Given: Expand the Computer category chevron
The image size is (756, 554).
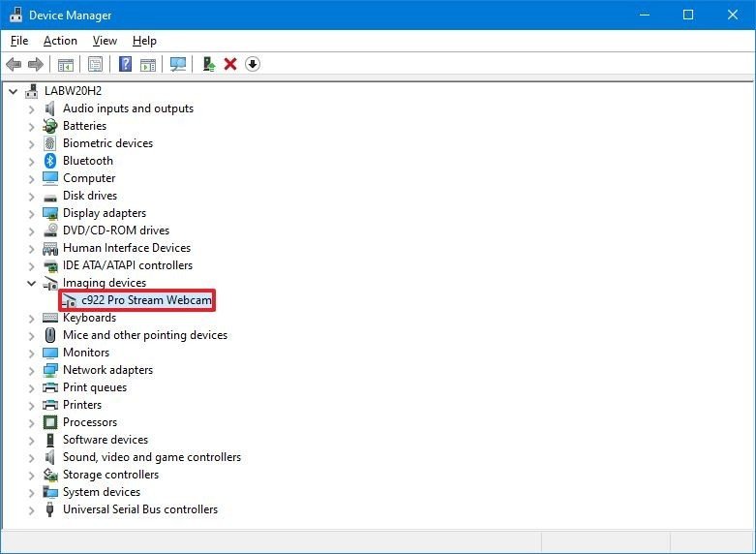Looking at the screenshot, I should pyautogui.click(x=32, y=179).
